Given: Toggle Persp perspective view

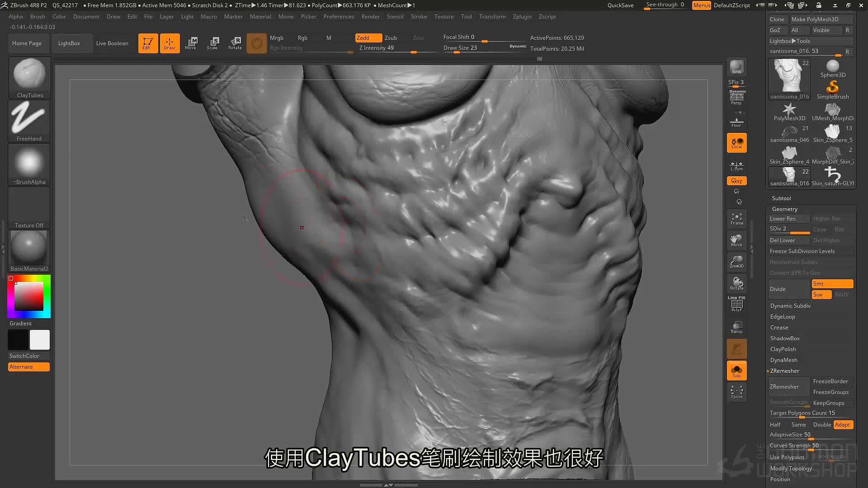Looking at the screenshot, I should click(736, 98).
